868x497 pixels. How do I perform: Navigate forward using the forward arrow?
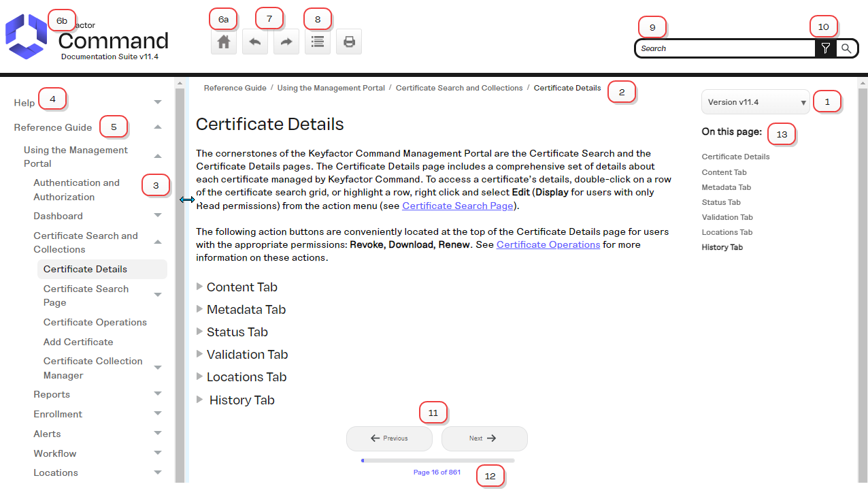286,42
